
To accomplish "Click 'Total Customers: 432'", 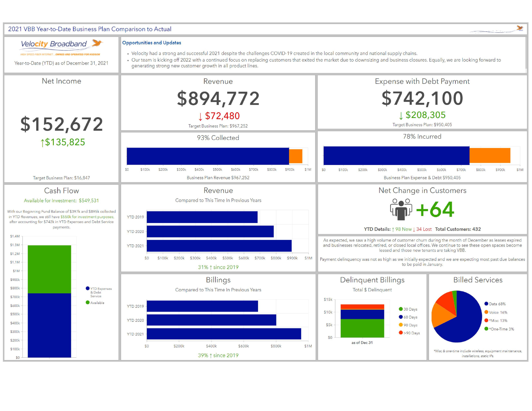I will [458, 229].
